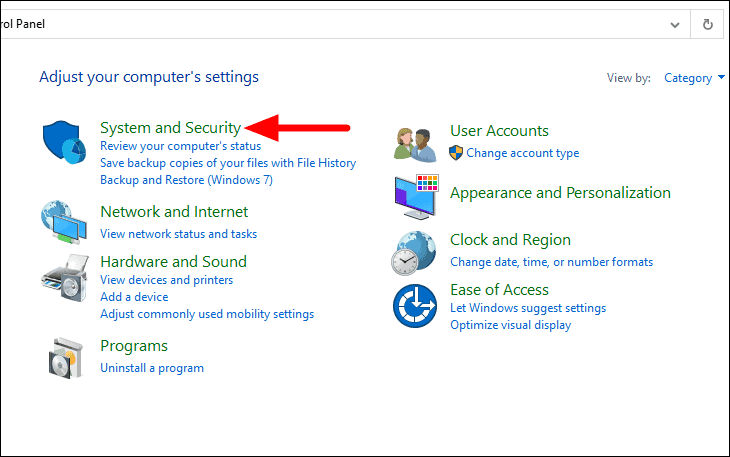The width and height of the screenshot is (730, 457).
Task: Click Uninstall a program link
Action: 152,368
